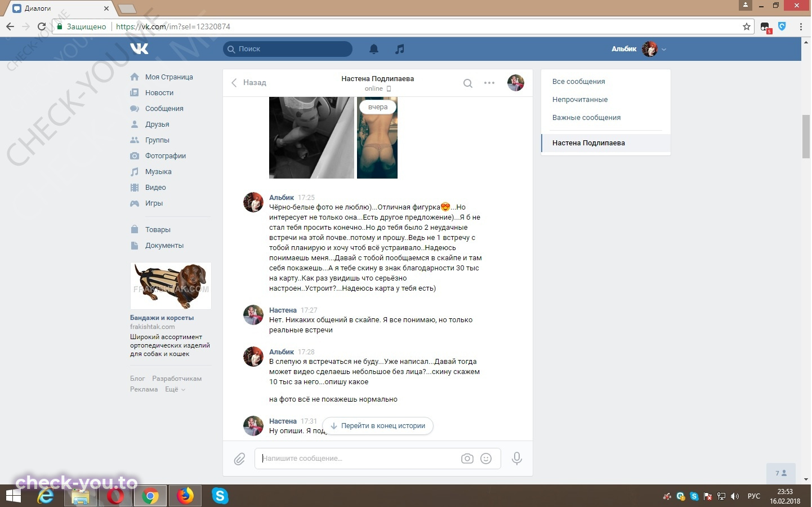Click Настена sender name at 17:27
This screenshot has height=507, width=812.
pyautogui.click(x=283, y=310)
